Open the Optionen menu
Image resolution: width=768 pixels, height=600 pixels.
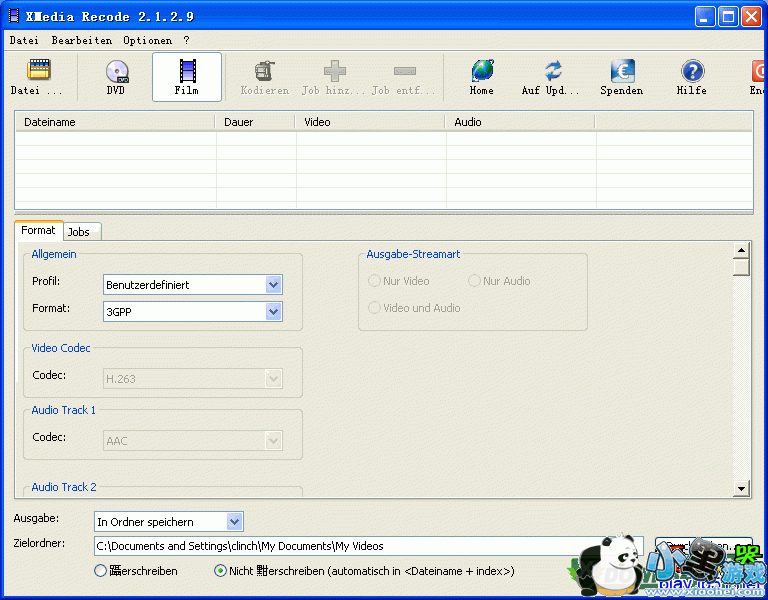147,41
